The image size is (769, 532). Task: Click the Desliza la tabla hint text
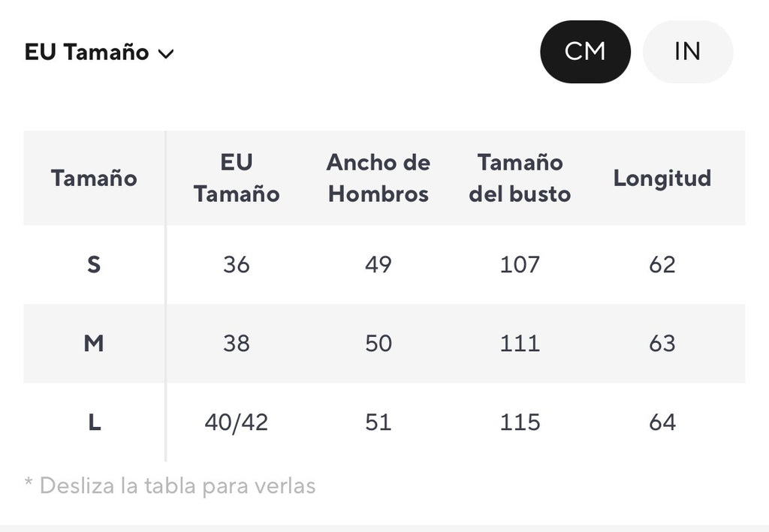point(170,486)
